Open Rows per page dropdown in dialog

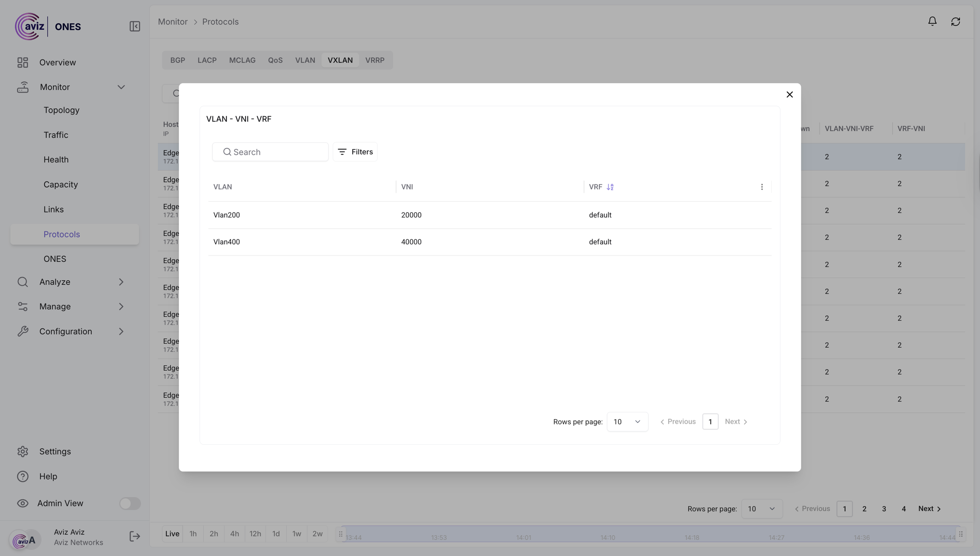[x=627, y=422]
